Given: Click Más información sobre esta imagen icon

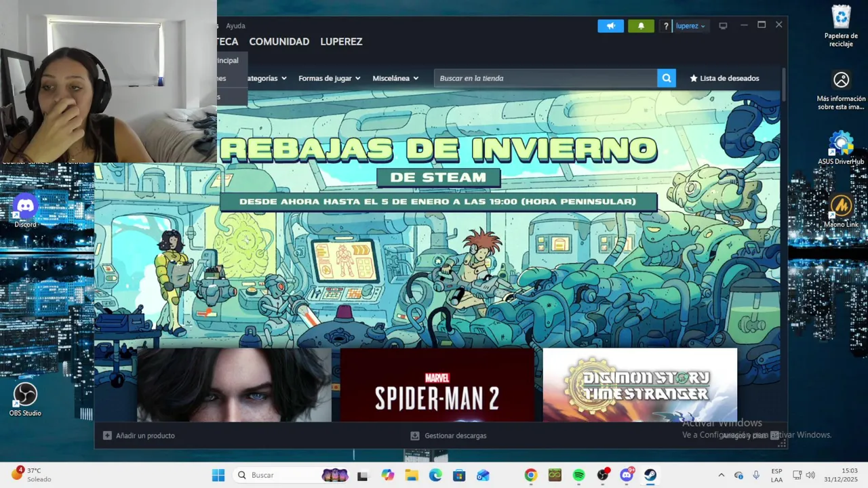Looking at the screenshot, I should pos(841,90).
